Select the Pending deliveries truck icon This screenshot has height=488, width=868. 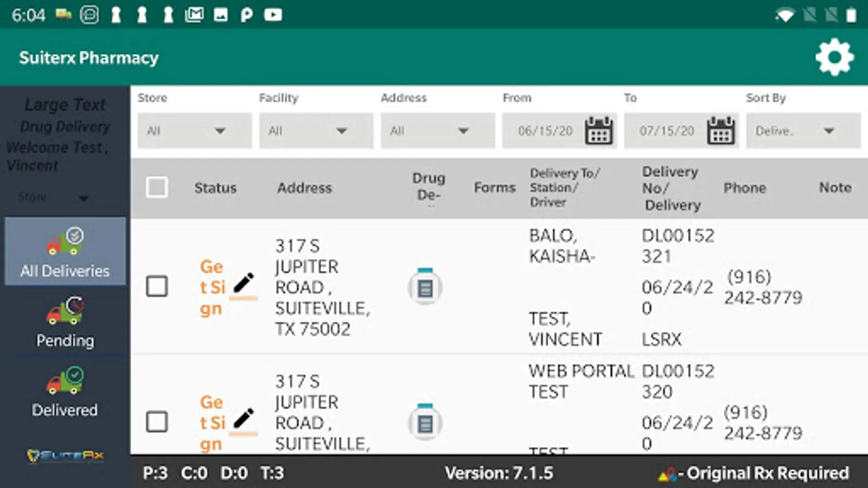tap(65, 311)
